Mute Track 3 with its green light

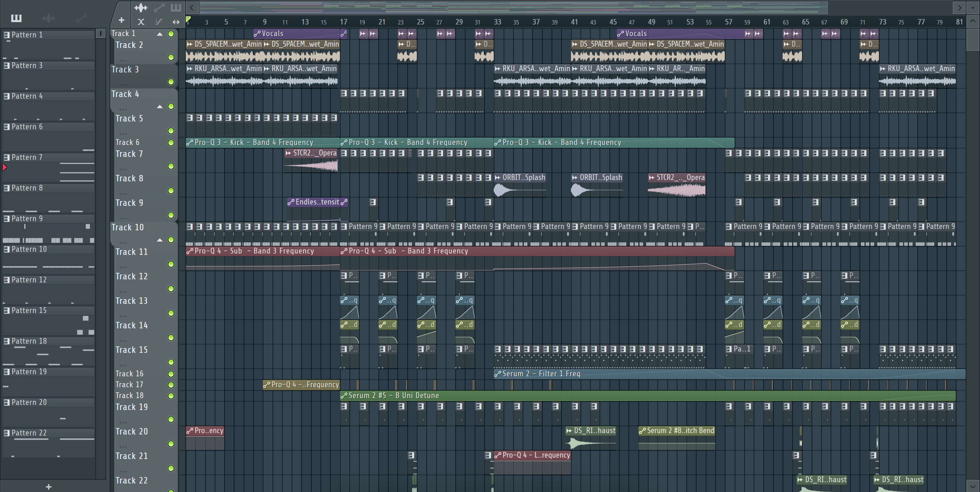click(171, 82)
